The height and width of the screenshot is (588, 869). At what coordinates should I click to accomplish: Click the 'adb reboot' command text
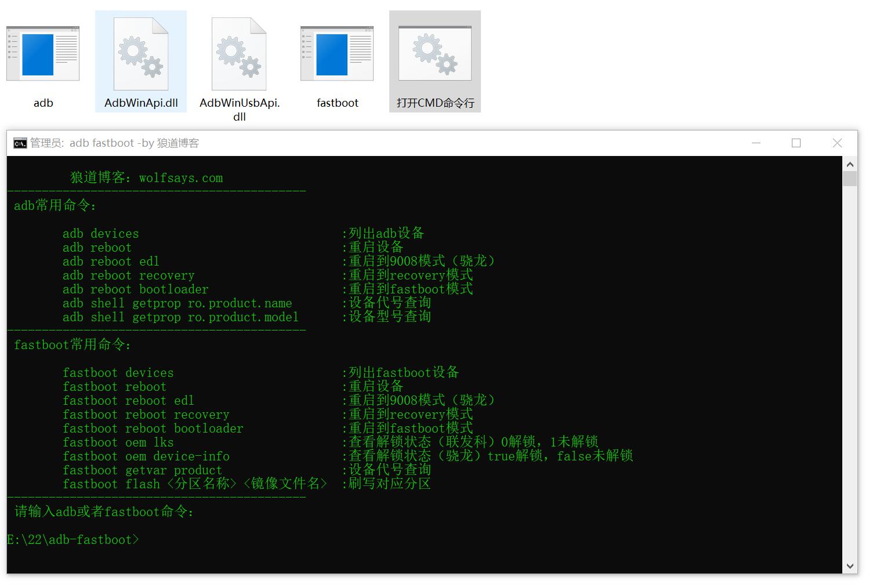97,248
